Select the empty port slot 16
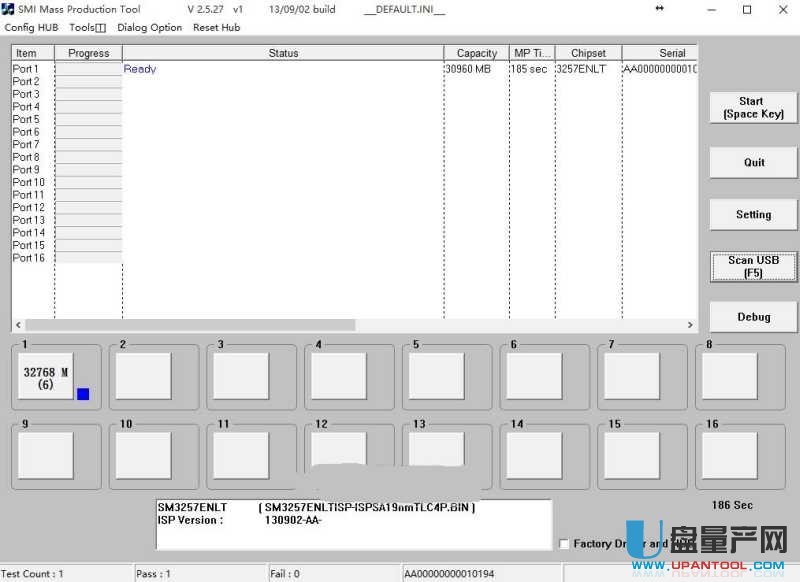The width and height of the screenshot is (800, 582). point(729,455)
